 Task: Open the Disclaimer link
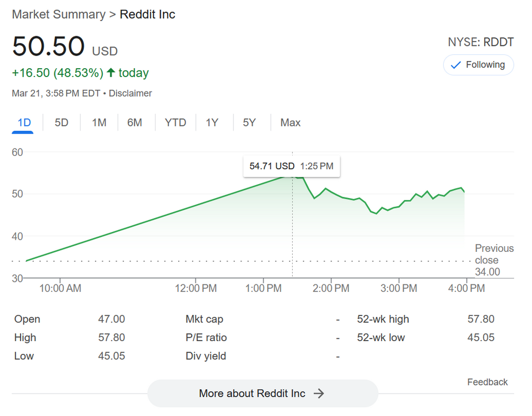pyautogui.click(x=130, y=93)
